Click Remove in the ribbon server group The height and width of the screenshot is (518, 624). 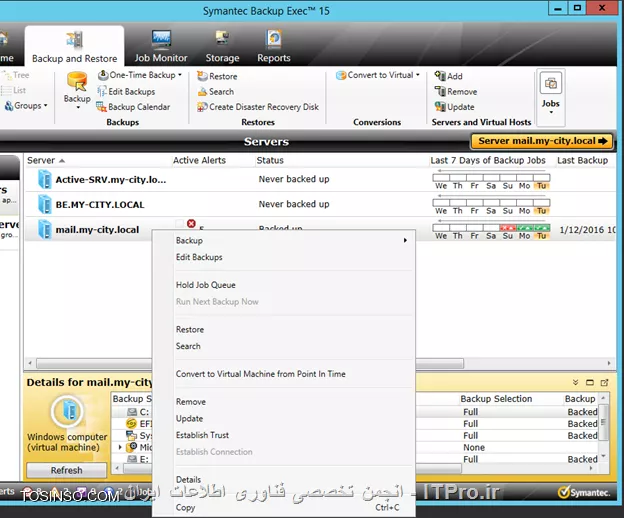click(x=456, y=92)
